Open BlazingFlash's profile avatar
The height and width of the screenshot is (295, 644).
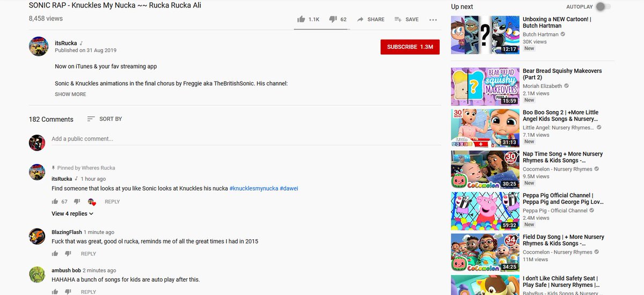(37, 236)
